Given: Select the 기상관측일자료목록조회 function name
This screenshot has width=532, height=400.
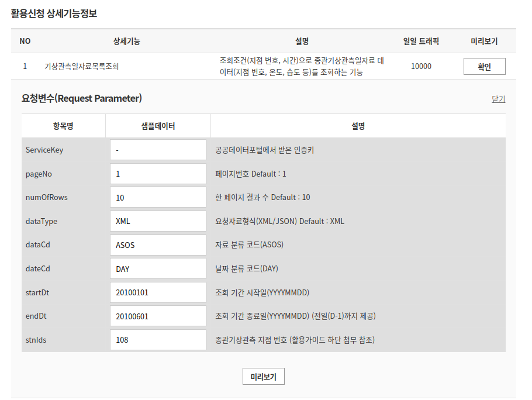Looking at the screenshot, I should pyautogui.click(x=81, y=67).
